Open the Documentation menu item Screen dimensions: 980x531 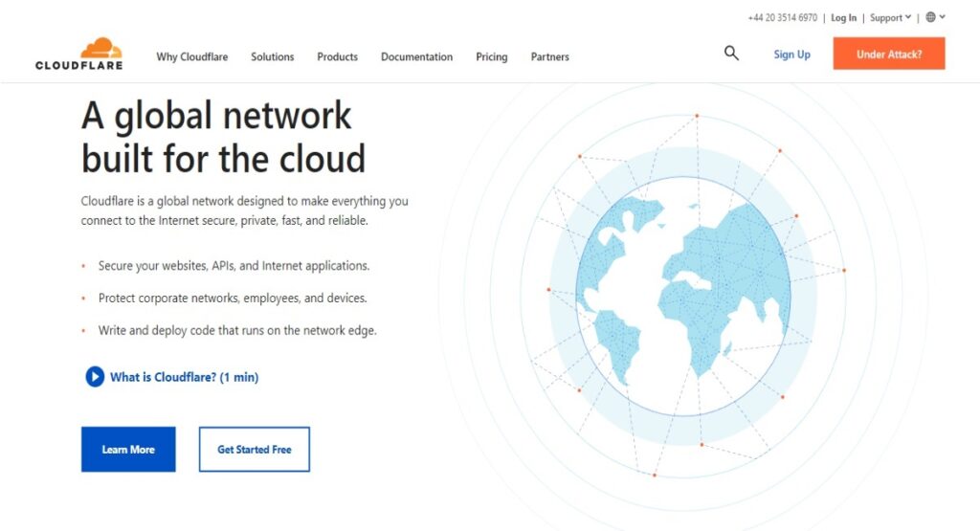pyautogui.click(x=417, y=56)
